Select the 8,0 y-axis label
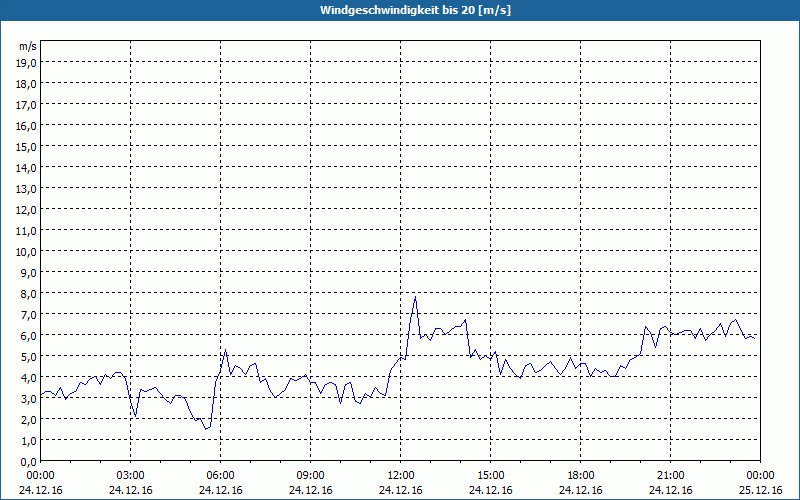 pyautogui.click(x=28, y=293)
